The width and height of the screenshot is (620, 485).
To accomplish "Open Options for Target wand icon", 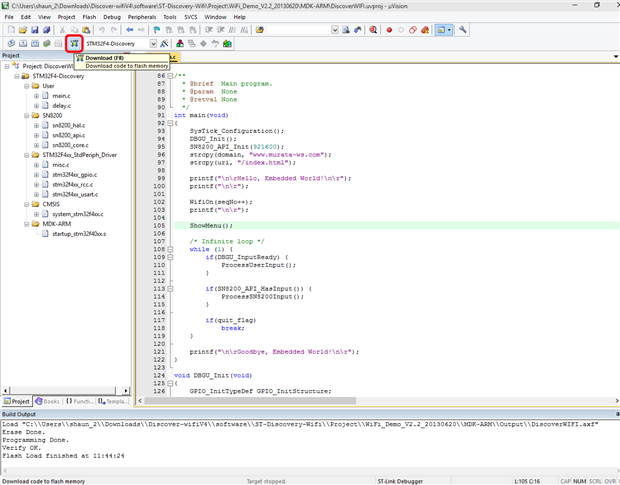I will pyautogui.click(x=164, y=44).
